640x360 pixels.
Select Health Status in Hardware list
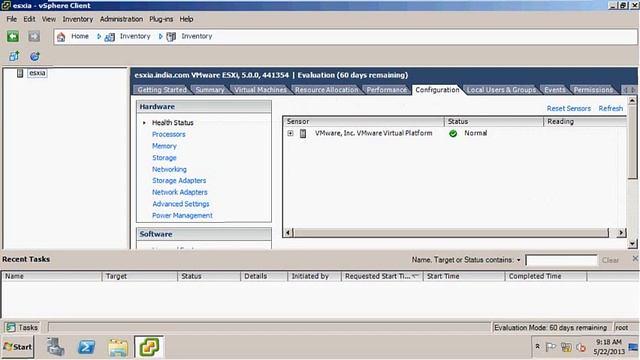tap(173, 122)
